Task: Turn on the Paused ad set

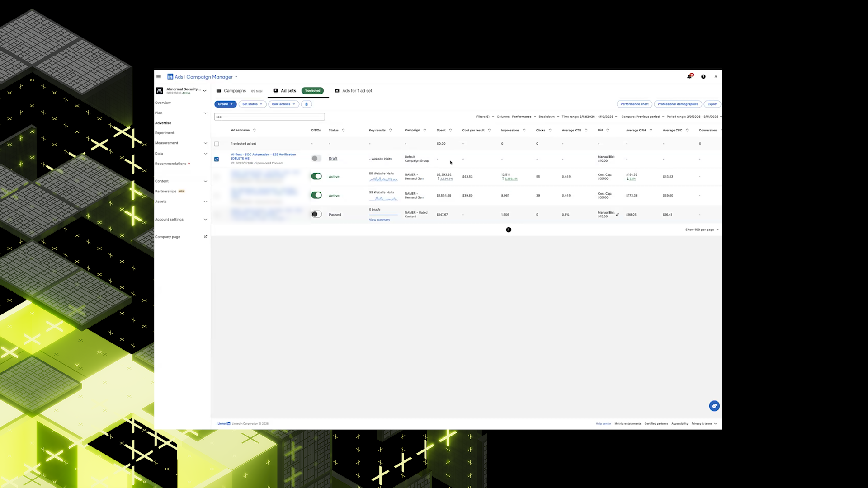Action: pyautogui.click(x=316, y=215)
